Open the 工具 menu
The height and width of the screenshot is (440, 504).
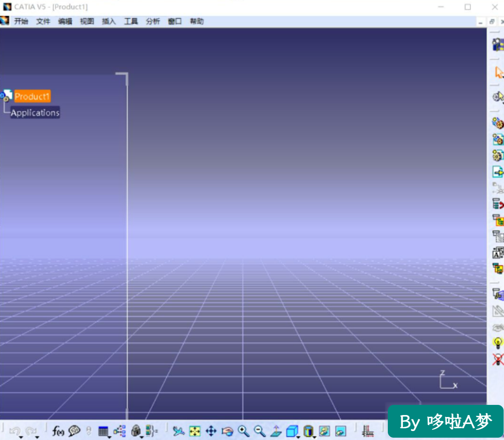[x=131, y=21]
